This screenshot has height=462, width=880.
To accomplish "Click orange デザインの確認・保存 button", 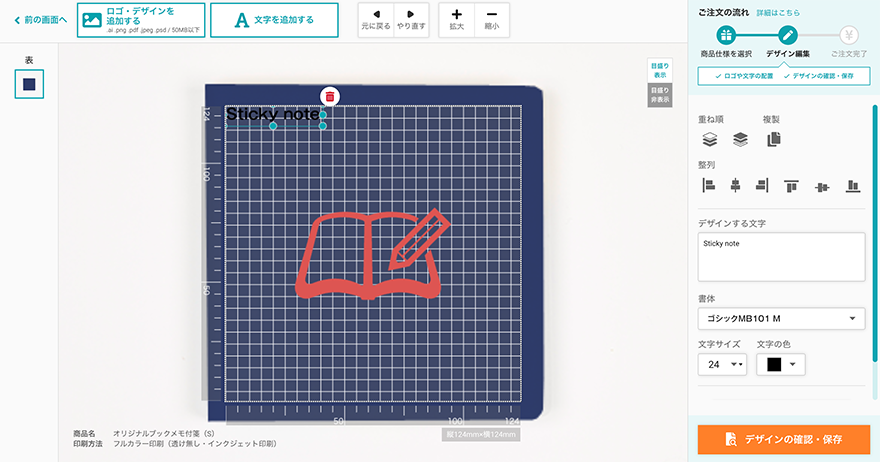I will point(783,439).
